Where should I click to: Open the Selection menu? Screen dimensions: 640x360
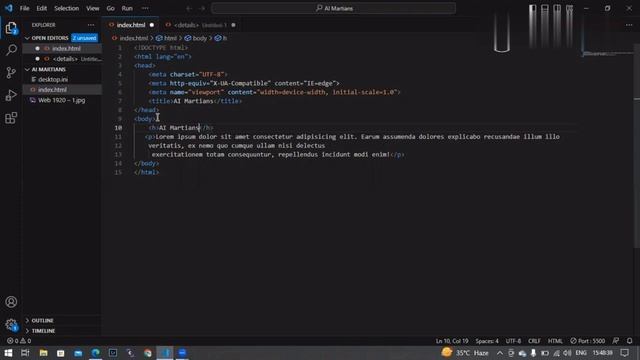coord(67,8)
